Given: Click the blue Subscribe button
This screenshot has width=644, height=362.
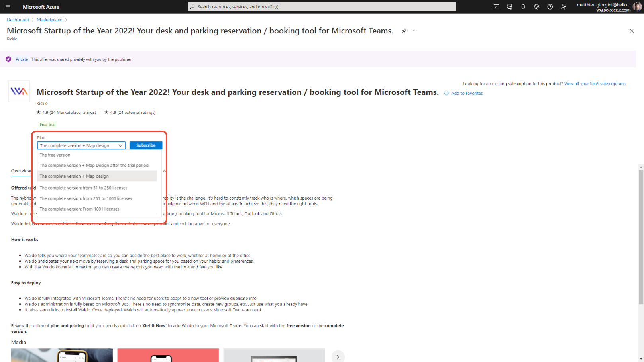Looking at the screenshot, I should (x=146, y=145).
